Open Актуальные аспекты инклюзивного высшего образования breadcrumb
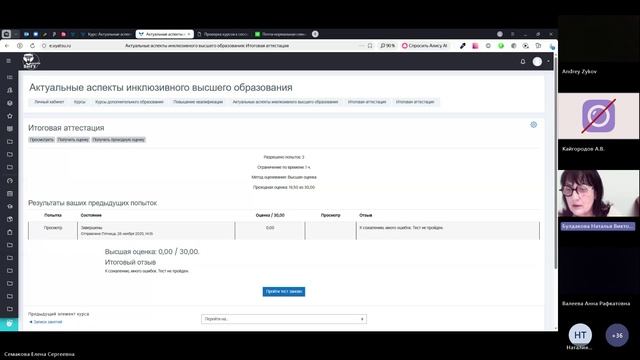This screenshot has width=640, height=360. pos(285,102)
